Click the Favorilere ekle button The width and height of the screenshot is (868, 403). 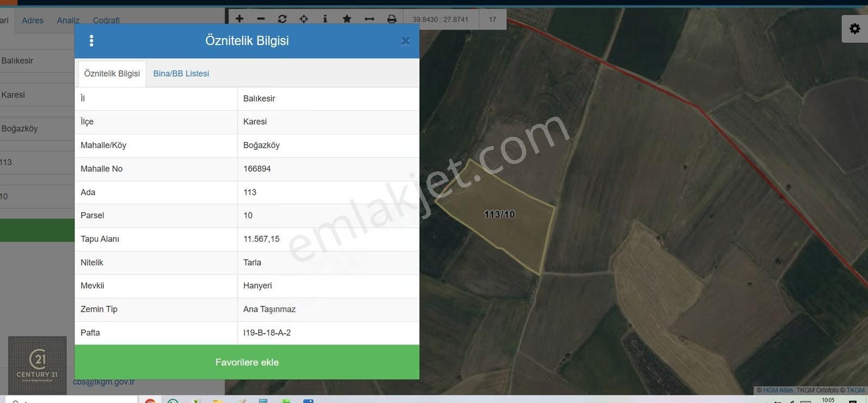tap(247, 362)
